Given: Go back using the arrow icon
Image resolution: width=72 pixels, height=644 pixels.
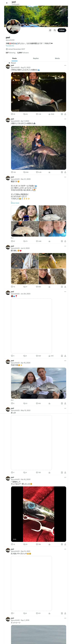Looking at the screenshot, I should pos(7,3).
